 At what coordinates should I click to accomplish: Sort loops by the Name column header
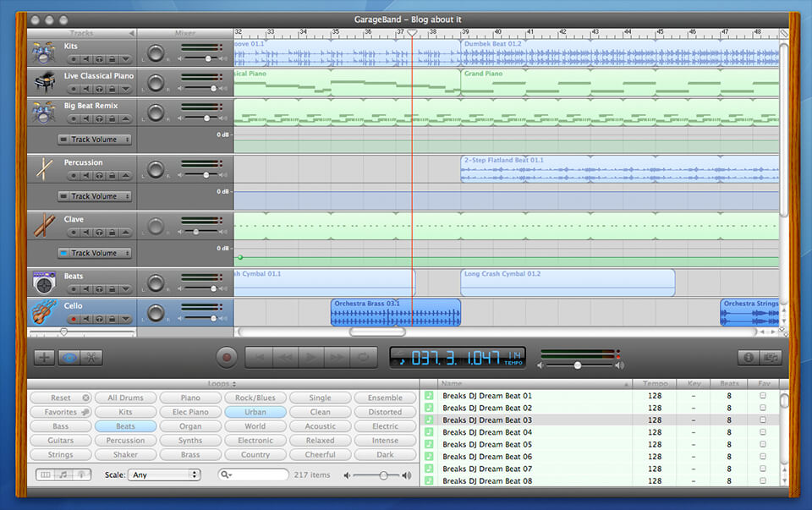[535, 384]
